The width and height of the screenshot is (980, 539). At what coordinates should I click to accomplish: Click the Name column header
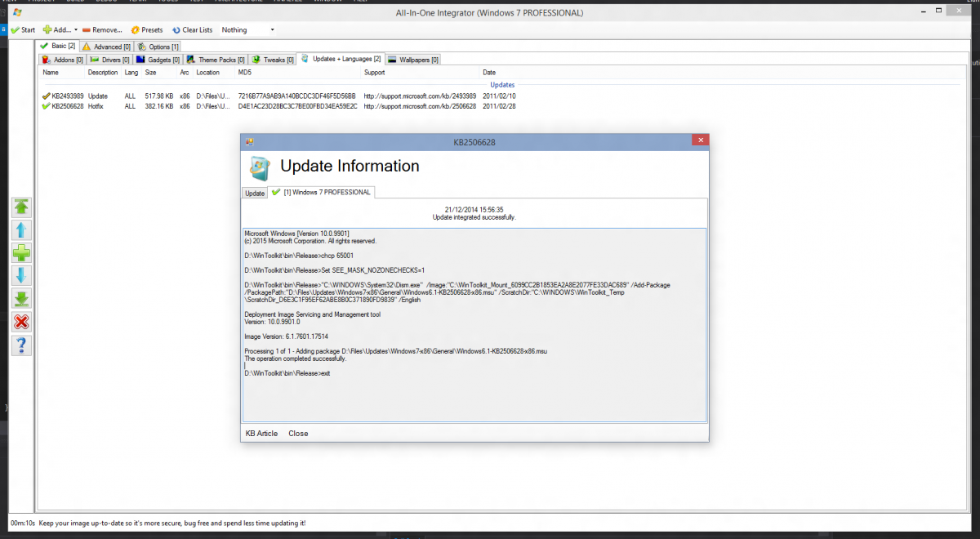51,73
